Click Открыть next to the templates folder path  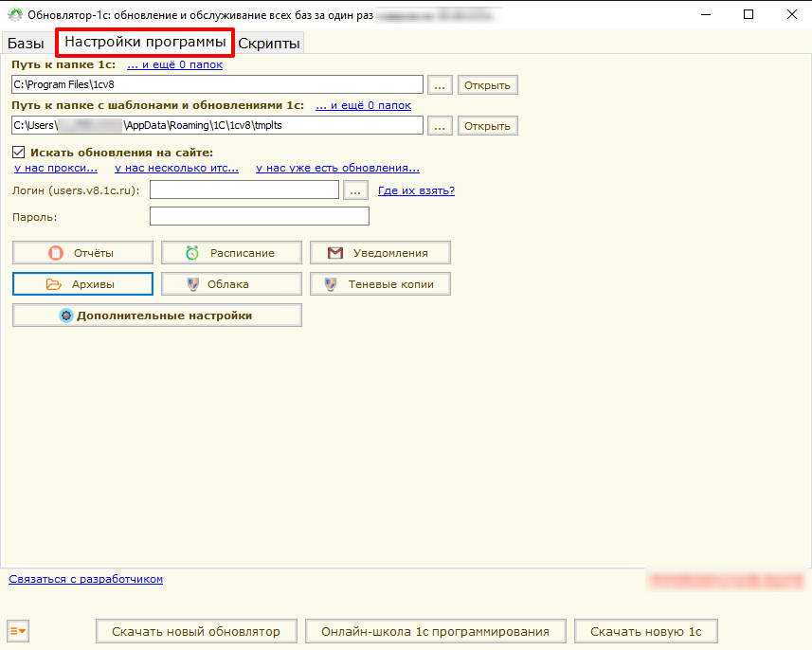(x=487, y=126)
